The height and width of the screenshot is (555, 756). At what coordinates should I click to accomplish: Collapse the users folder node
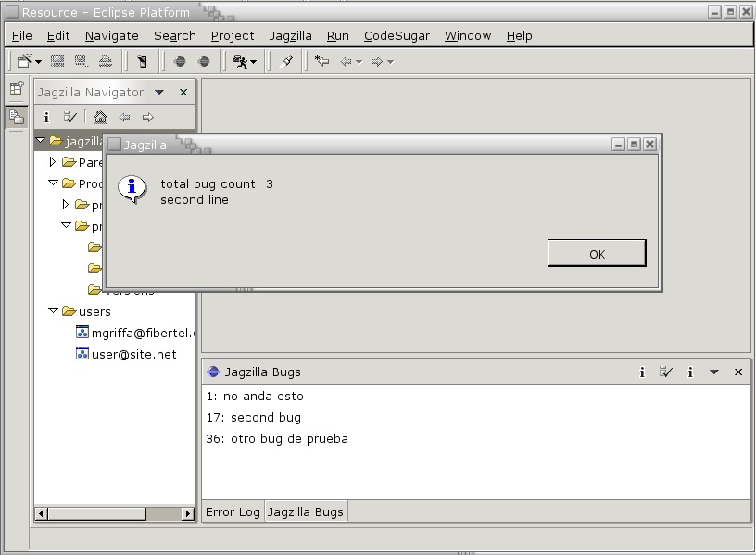tap(54, 310)
